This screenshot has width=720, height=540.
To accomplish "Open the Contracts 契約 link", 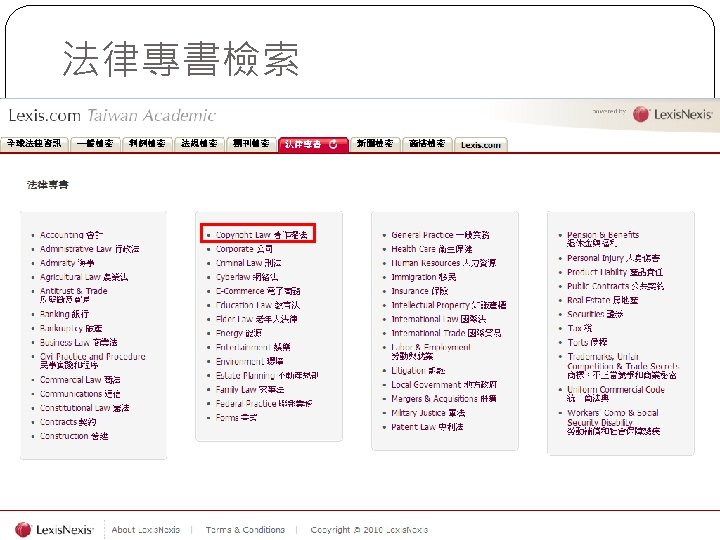I will pos(68,422).
